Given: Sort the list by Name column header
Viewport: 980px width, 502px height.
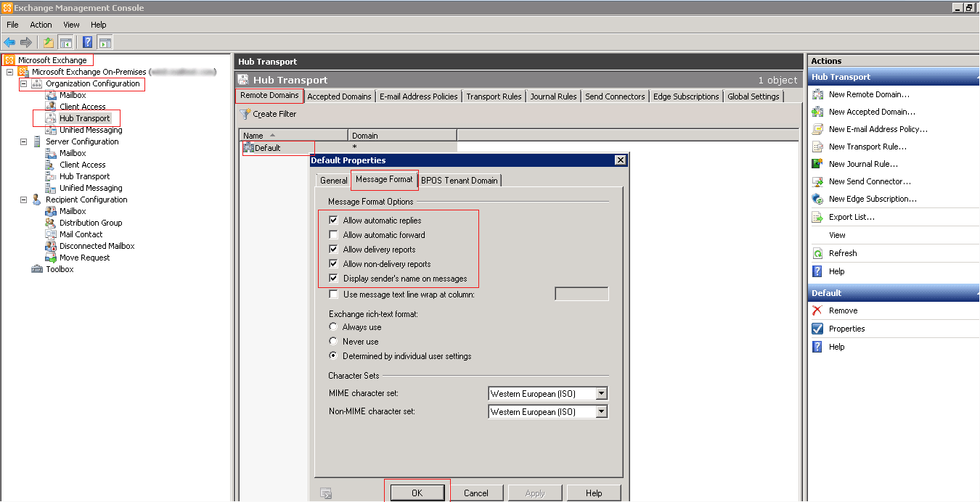Looking at the screenshot, I should pos(293,136).
